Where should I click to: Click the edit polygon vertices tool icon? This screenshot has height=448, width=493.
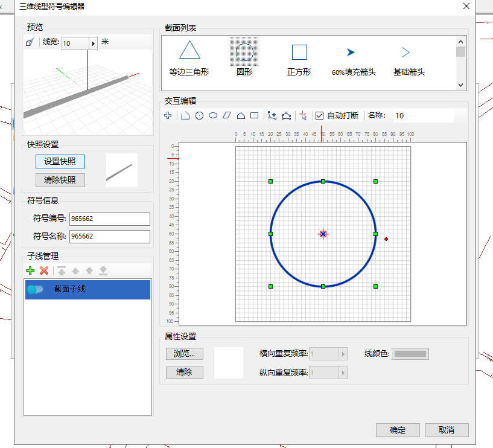(286, 115)
